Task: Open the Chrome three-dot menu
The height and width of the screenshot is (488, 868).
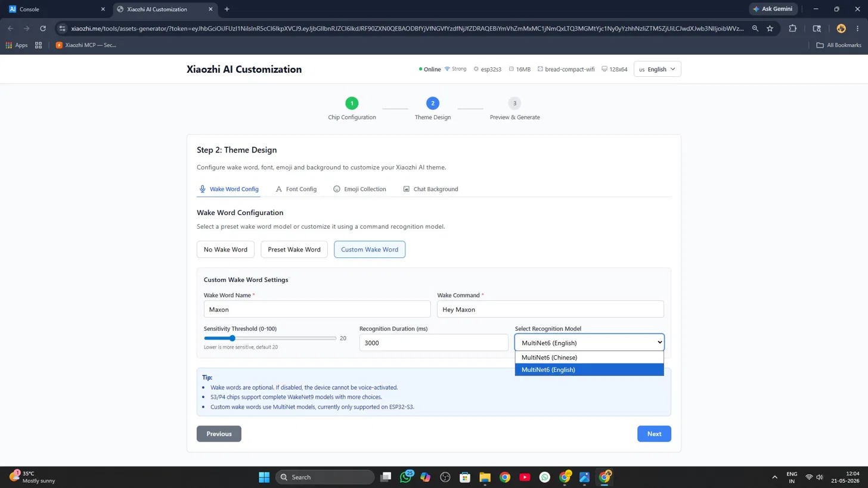Action: click(x=858, y=28)
